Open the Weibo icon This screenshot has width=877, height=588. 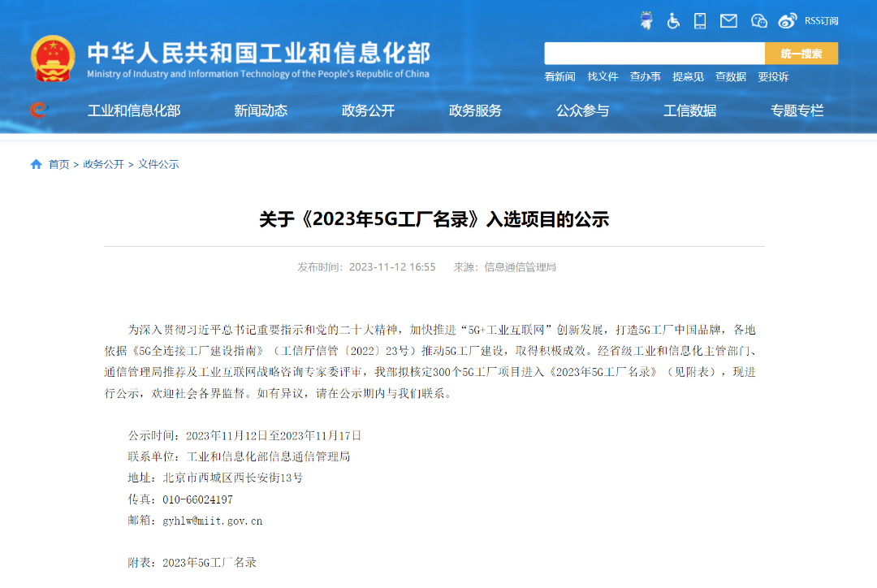point(787,21)
